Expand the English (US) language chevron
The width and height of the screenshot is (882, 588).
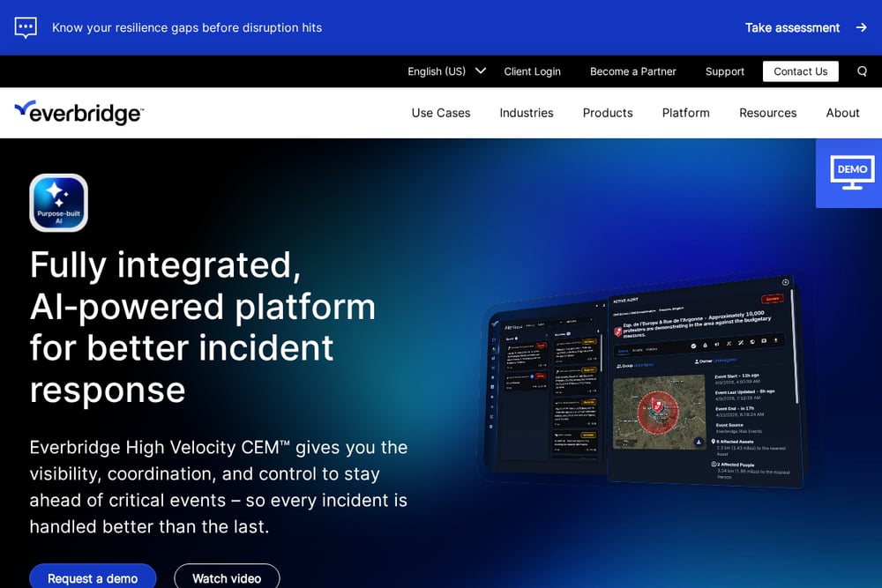coord(481,71)
